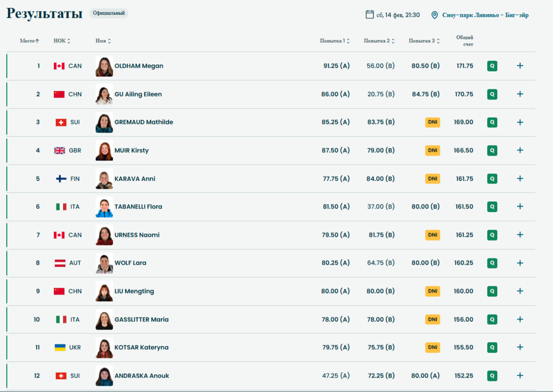The width and height of the screenshot is (553, 392).
Task: Click Canada flag in Oldham Megan's row
Action: (x=59, y=66)
